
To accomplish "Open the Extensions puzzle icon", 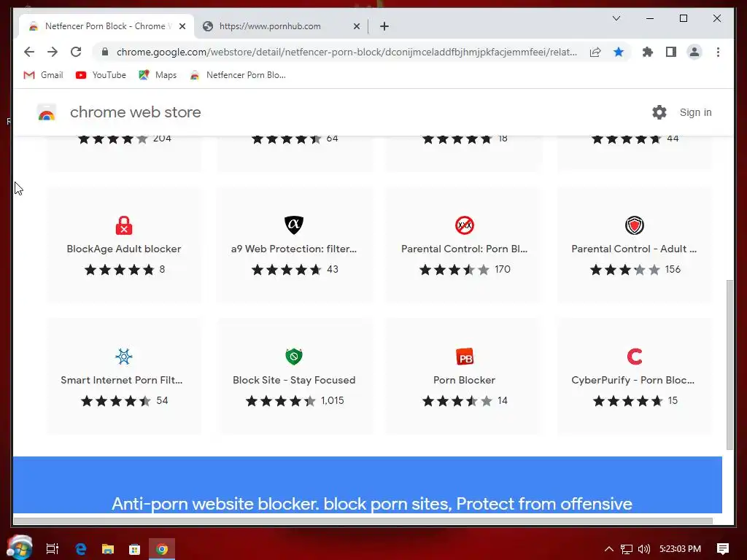I will [x=648, y=52].
